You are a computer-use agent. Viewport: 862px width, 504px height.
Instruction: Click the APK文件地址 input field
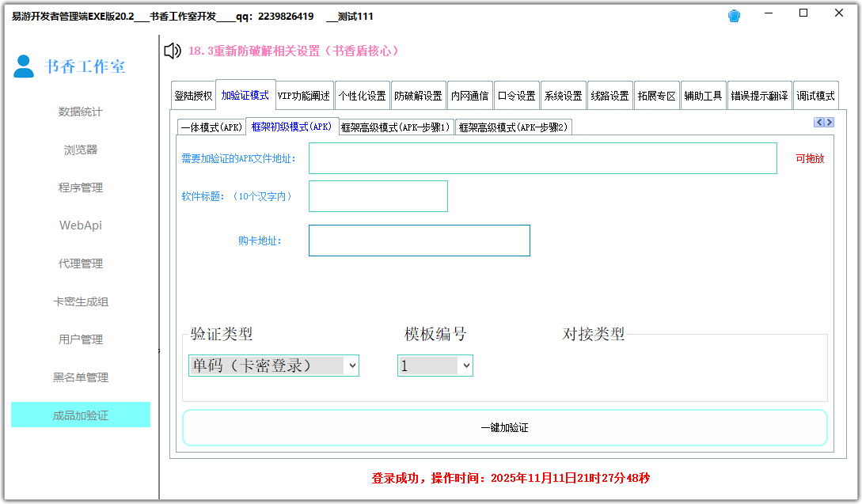(542, 157)
